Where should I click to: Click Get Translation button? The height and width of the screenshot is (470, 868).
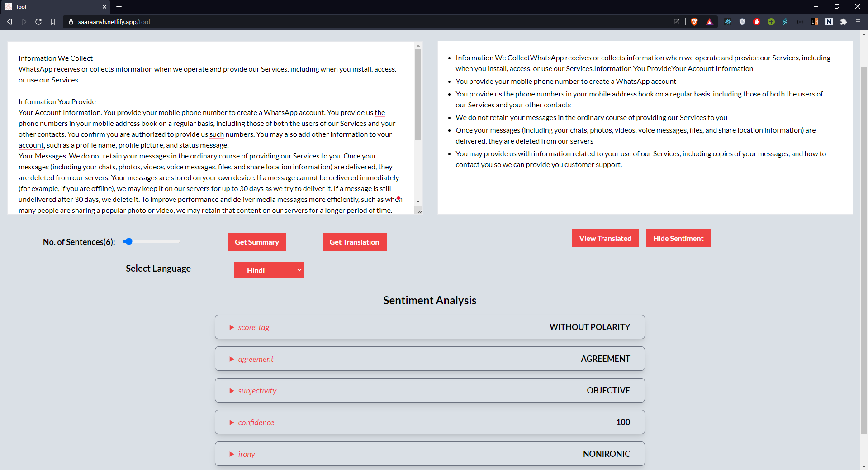coord(355,242)
